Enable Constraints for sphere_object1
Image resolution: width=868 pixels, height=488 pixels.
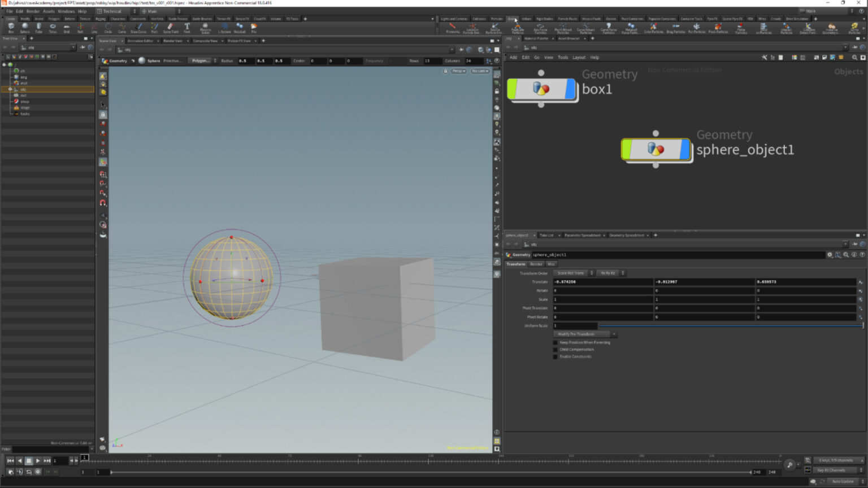click(x=555, y=356)
